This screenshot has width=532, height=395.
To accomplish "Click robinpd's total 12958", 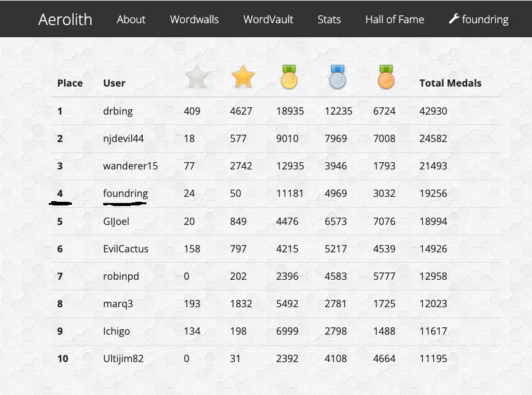I will [433, 276].
